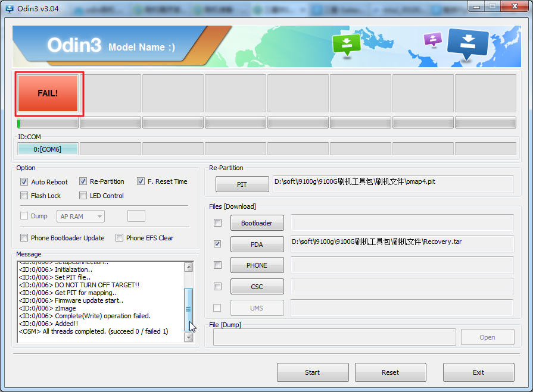Enable the LED Control checkbox
The image size is (533, 392).
click(x=83, y=196)
